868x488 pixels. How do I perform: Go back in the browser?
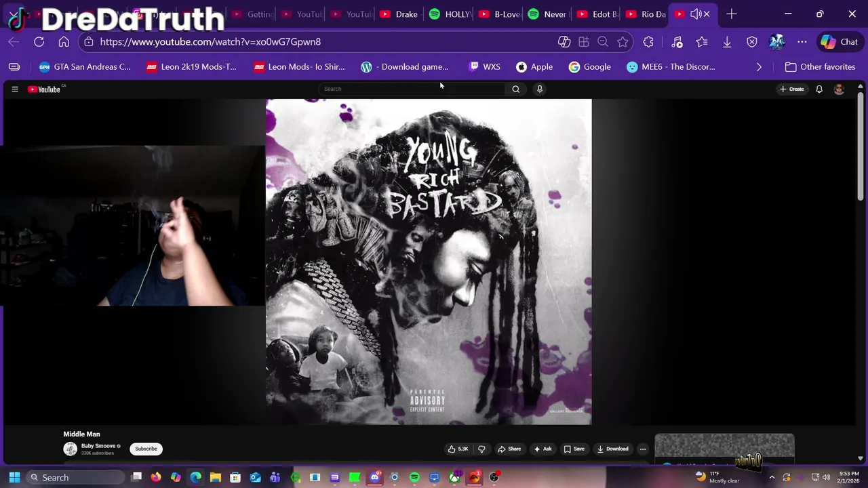pos(14,42)
